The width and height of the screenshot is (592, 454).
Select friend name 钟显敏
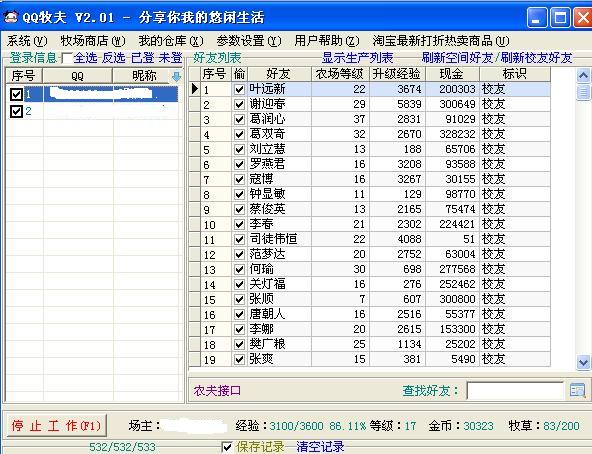267,194
